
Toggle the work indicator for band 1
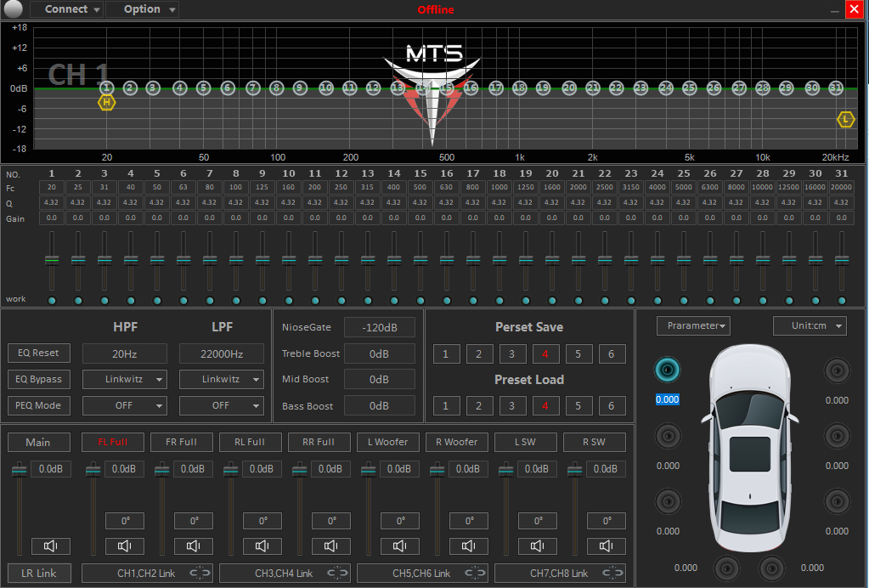[x=52, y=301]
